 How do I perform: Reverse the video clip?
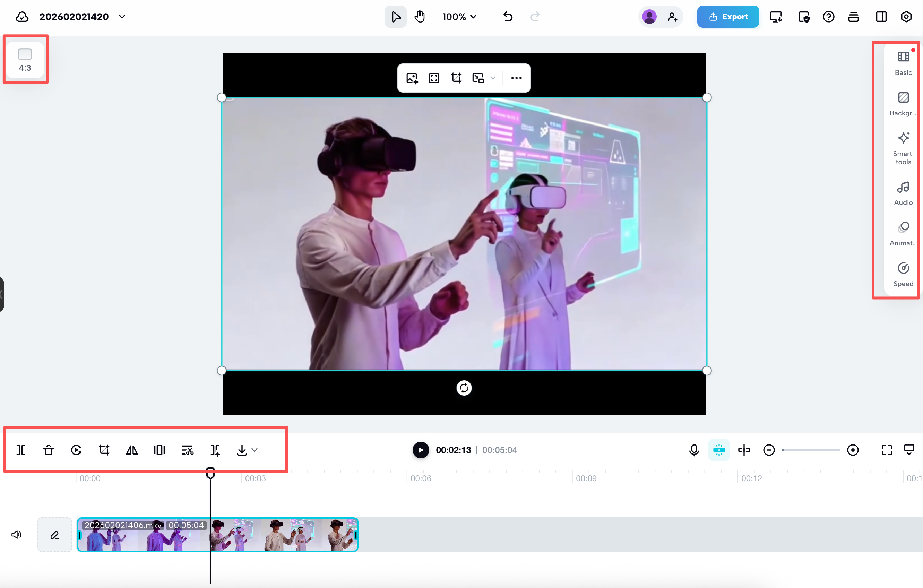76,450
